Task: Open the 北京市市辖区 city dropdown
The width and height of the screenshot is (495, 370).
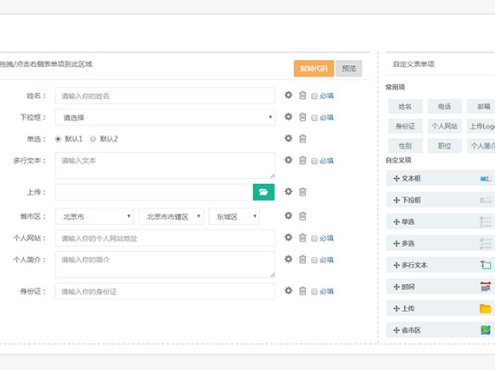Action: 171,216
